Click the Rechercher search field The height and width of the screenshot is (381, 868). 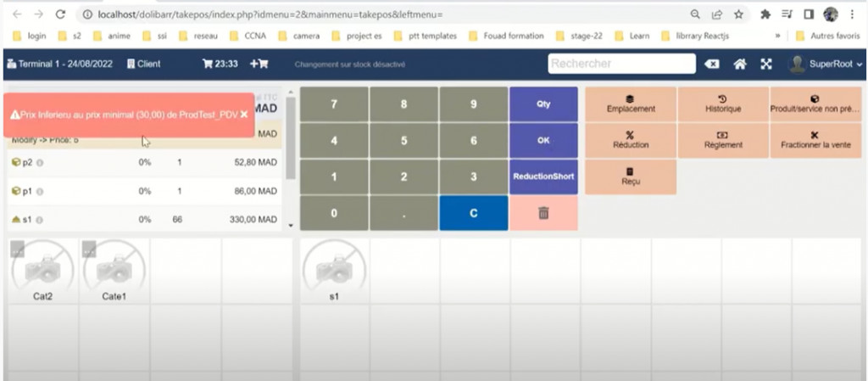[x=621, y=64]
